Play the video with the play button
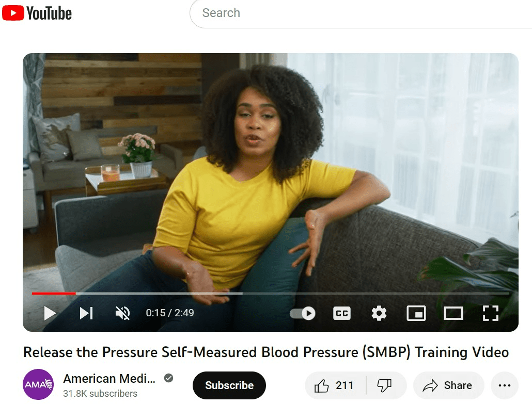 (50, 313)
